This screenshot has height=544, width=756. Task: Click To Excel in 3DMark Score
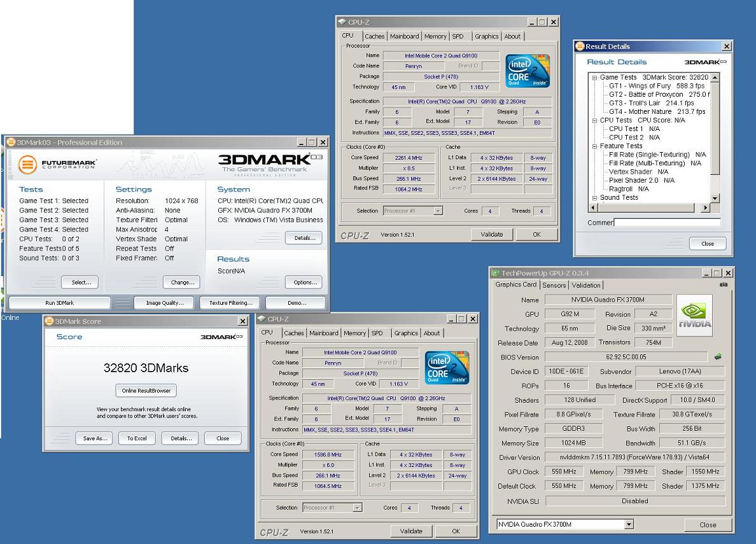point(137,438)
